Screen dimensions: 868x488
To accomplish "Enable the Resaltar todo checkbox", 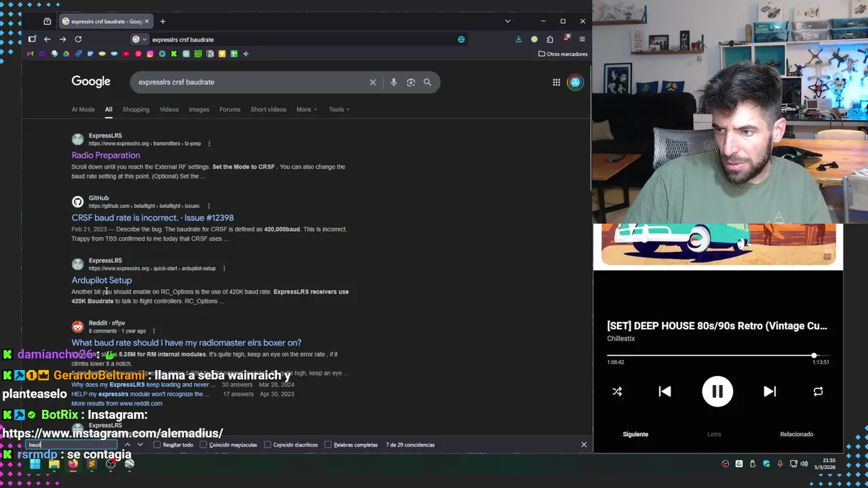I will pos(157,445).
